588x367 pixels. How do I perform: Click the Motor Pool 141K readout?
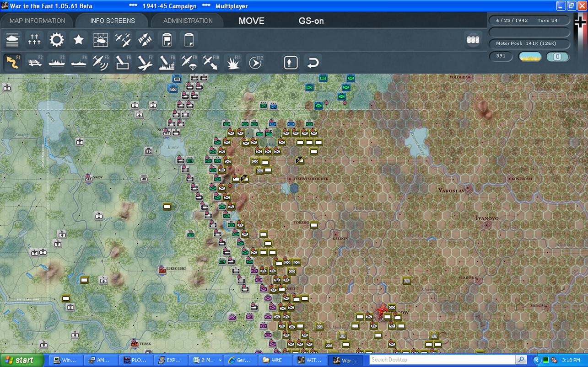coord(529,44)
